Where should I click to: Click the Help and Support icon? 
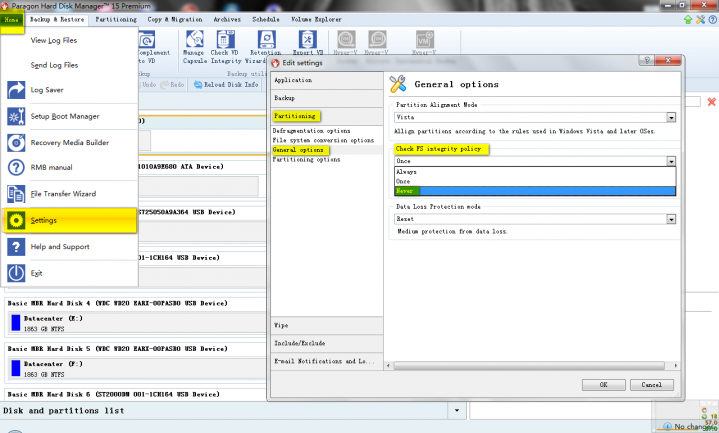[x=16, y=247]
